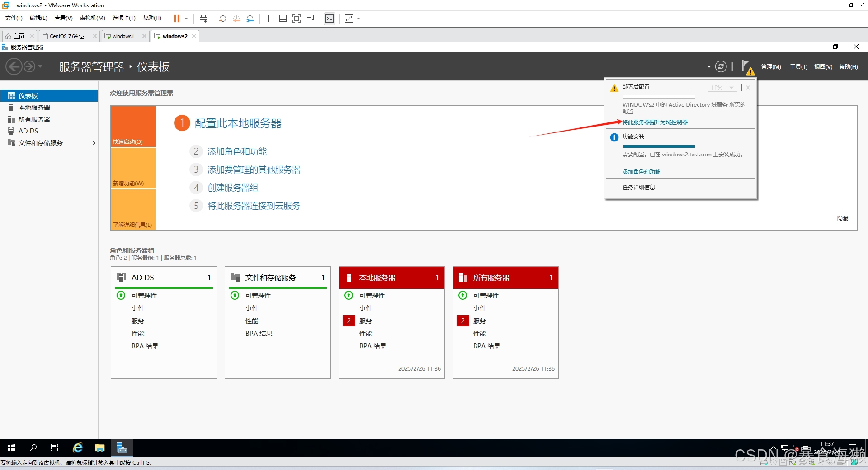Click 添加要管理的其他服务器 link

coord(254,170)
